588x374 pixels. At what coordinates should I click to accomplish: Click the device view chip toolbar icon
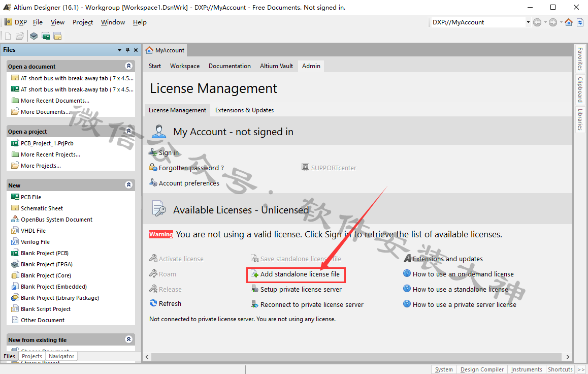(34, 36)
